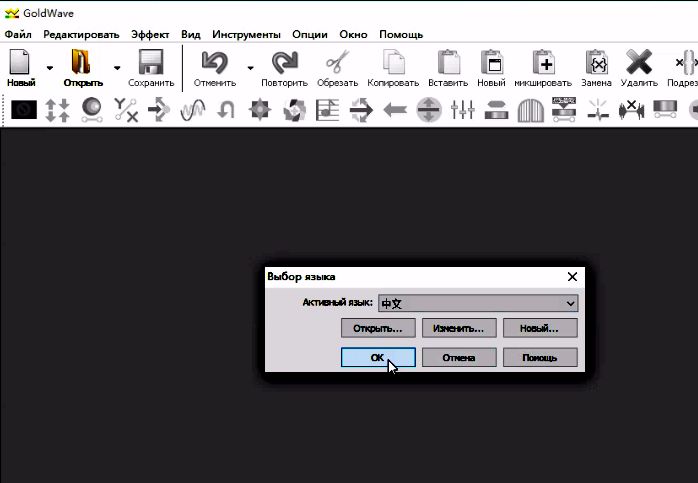Click the music sheet effect icon
This screenshot has height=483, width=698.
click(327, 110)
